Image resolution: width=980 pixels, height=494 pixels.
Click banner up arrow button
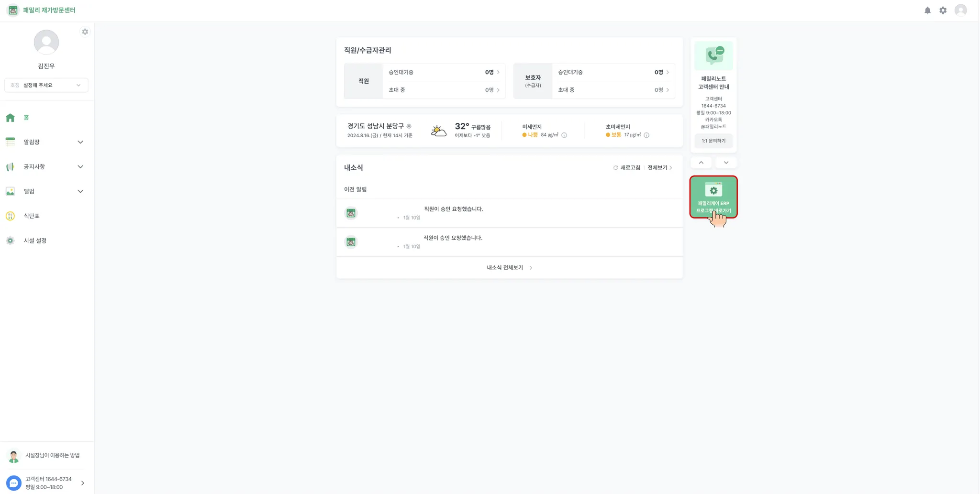701,163
